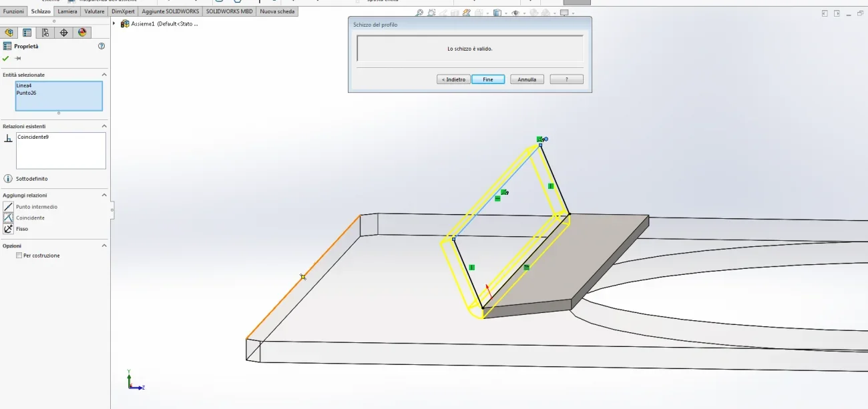Collapse the Aggiungi relazioni section
Screen dimensions: 868x409
103,195
